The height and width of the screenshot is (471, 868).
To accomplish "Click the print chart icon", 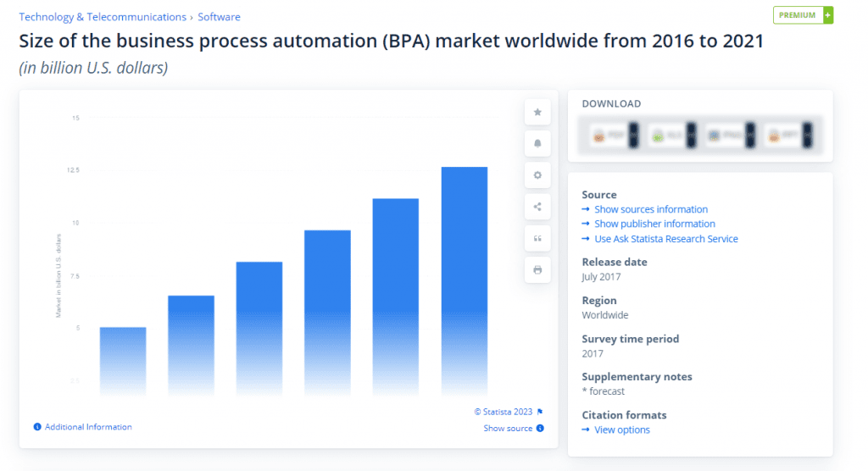I will pos(537,269).
